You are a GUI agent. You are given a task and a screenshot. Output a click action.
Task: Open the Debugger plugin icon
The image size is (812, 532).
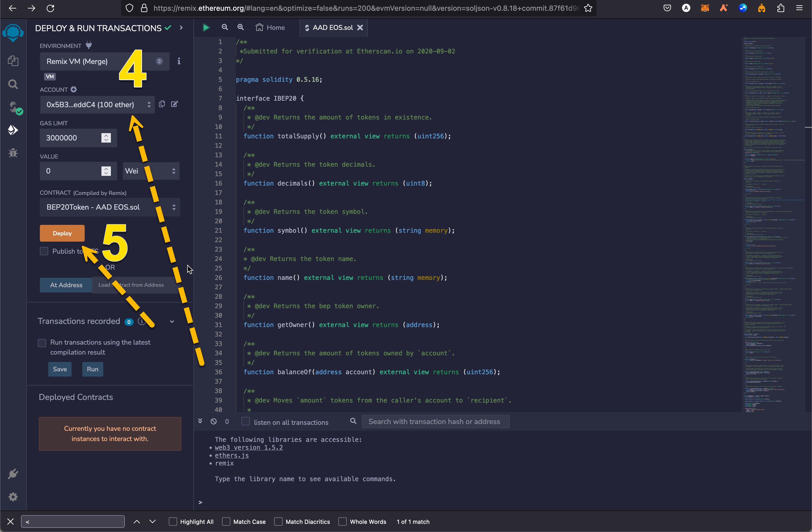tap(13, 153)
